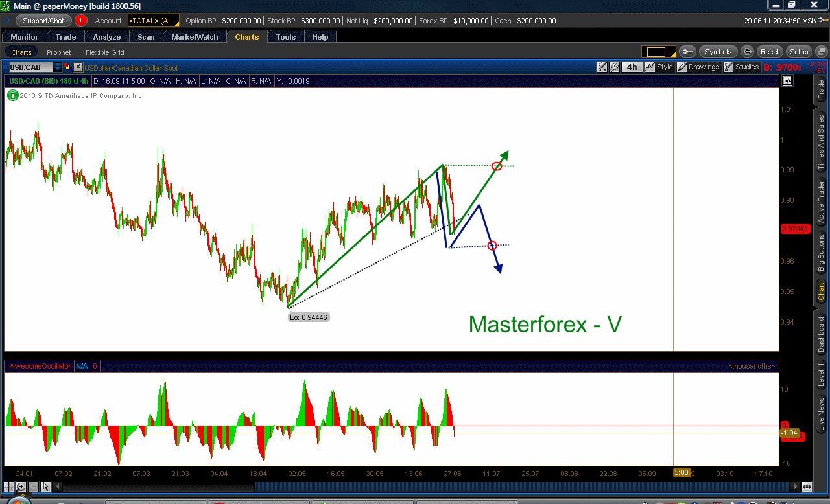The image size is (830, 504).
Task: Open the Live News side tab
Action: [821, 415]
